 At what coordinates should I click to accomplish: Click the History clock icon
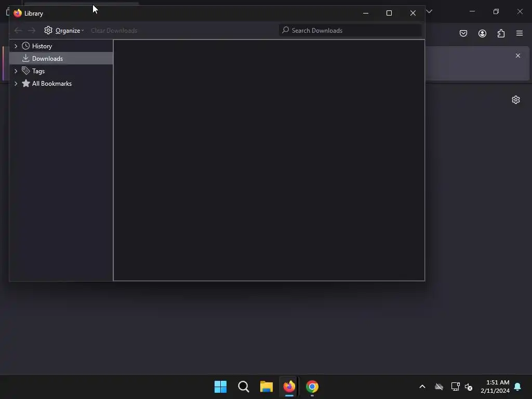26,46
